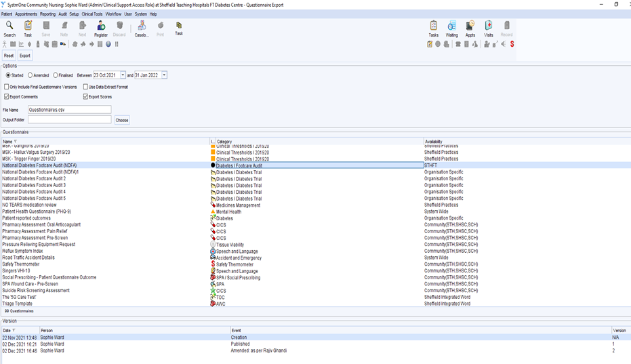The height and width of the screenshot is (364, 631).
Task: Click Choose output folder button
Action: tap(122, 120)
